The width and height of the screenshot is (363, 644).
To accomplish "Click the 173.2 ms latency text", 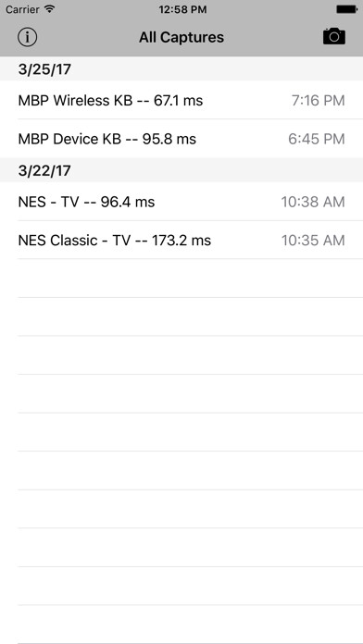I will tap(181, 241).
